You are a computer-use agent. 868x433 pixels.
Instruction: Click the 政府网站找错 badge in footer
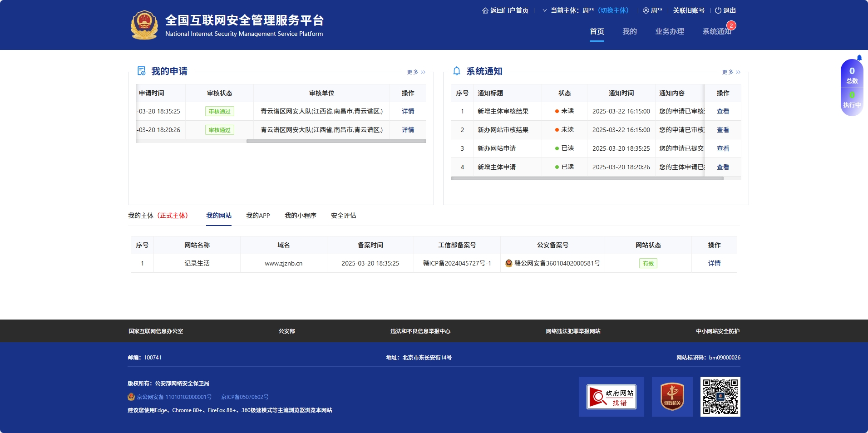tap(611, 397)
